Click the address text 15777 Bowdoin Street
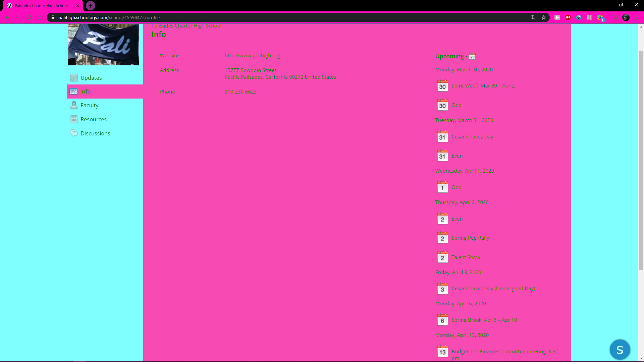 click(x=251, y=70)
